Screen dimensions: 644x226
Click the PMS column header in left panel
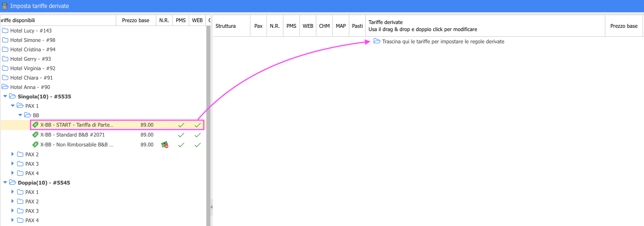[181, 20]
